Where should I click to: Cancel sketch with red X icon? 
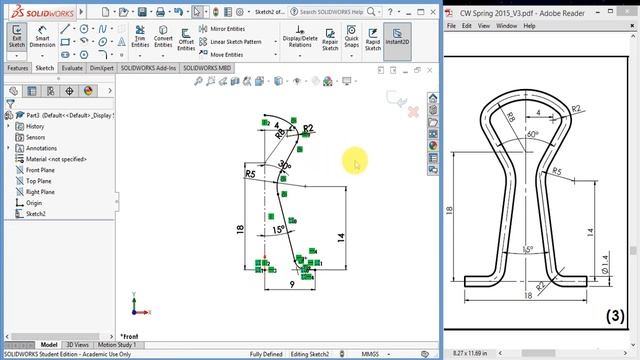[413, 112]
